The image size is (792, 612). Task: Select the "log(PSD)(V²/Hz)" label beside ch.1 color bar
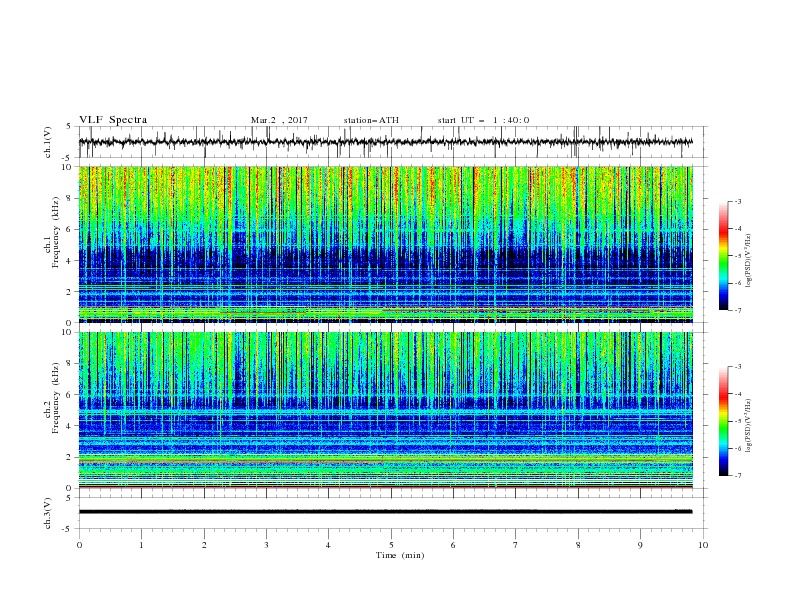749,261
